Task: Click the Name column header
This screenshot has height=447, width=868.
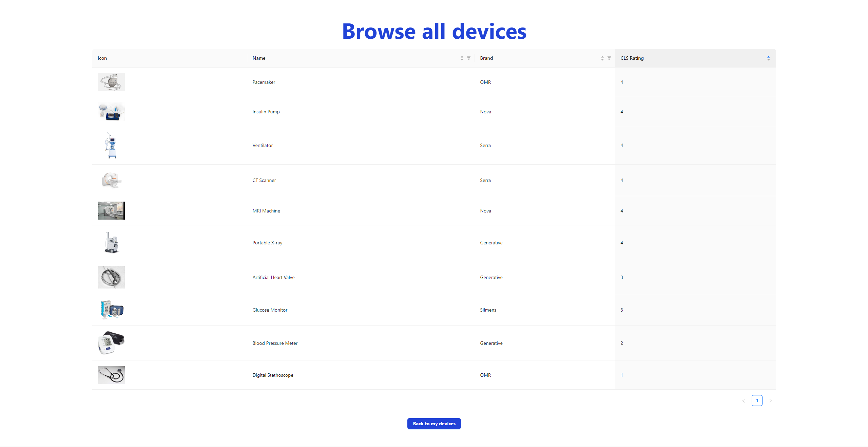Action: pyautogui.click(x=259, y=58)
